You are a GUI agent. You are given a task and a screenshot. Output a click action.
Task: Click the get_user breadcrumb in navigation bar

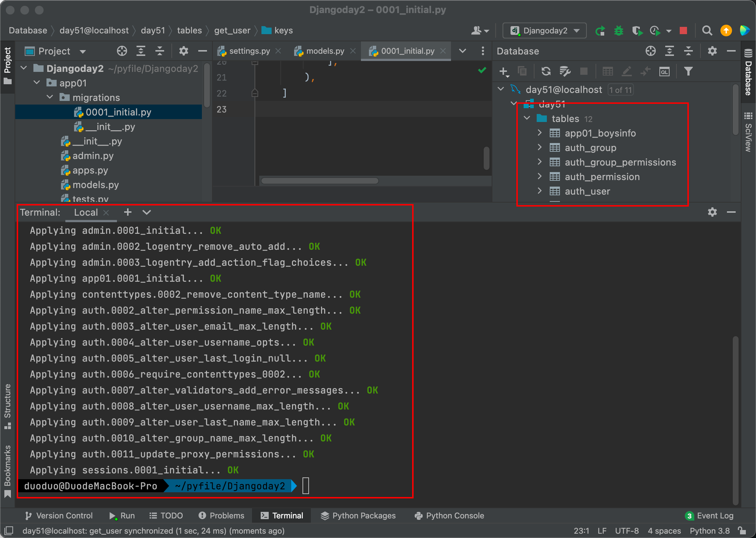pos(232,30)
